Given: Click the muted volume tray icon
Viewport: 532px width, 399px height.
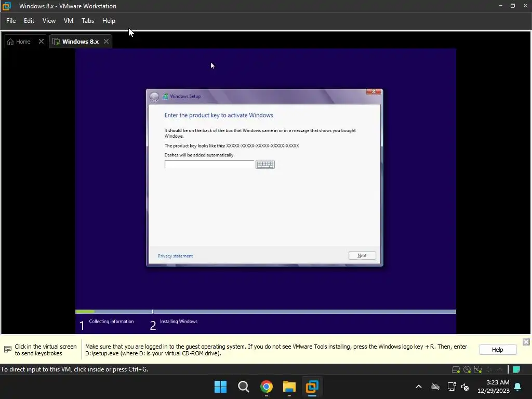Looking at the screenshot, I should point(465,387).
